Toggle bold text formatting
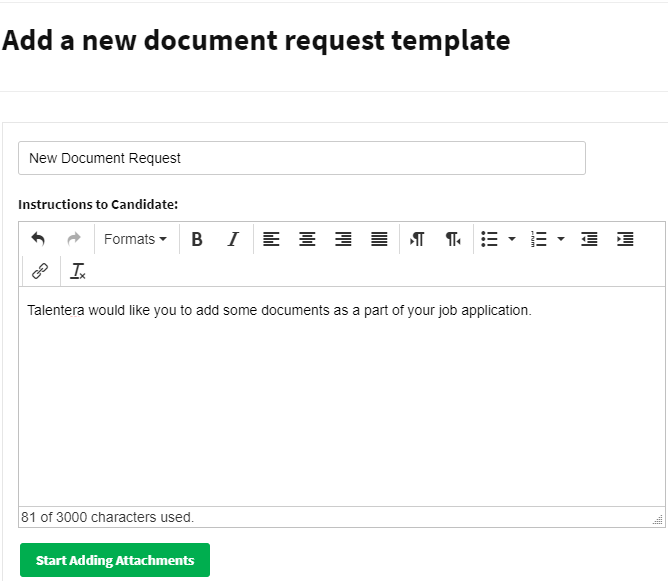 click(197, 239)
